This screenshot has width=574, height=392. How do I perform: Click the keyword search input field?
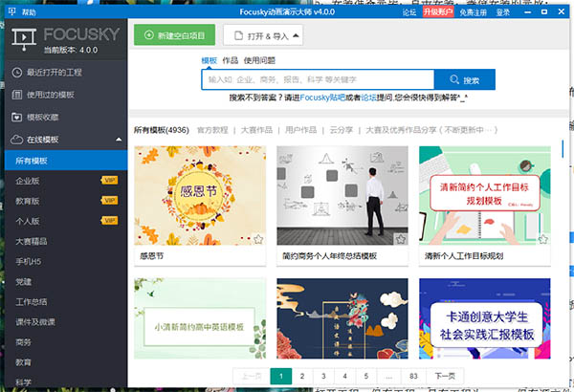tap(317, 80)
